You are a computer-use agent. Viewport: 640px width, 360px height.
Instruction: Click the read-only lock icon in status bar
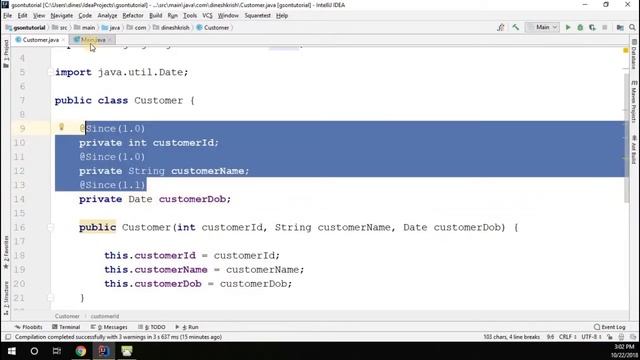(x=610, y=337)
